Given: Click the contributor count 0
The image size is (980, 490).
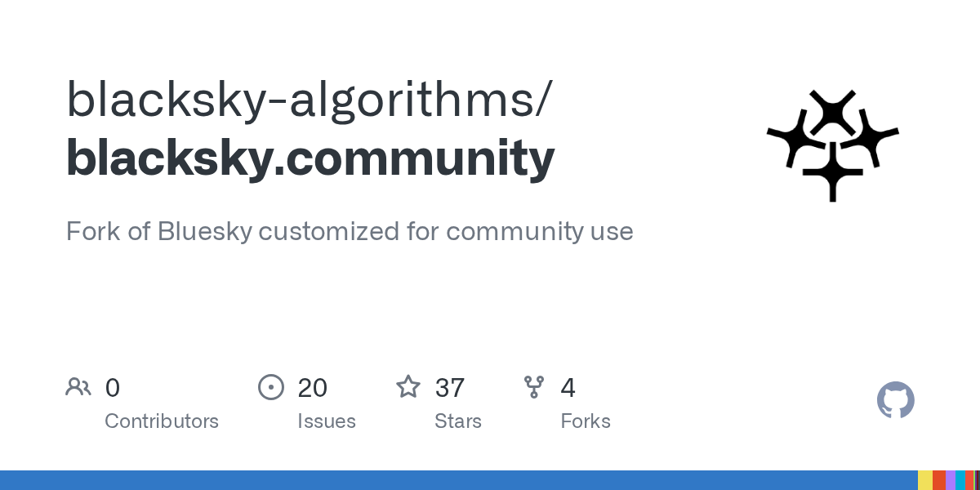Looking at the screenshot, I should 113,388.
